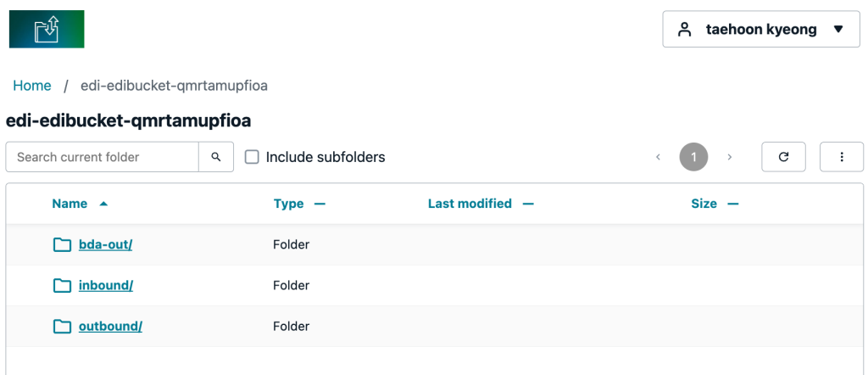The image size is (868, 375).
Task: Enable Include subfolders checkbox
Action: click(x=252, y=157)
